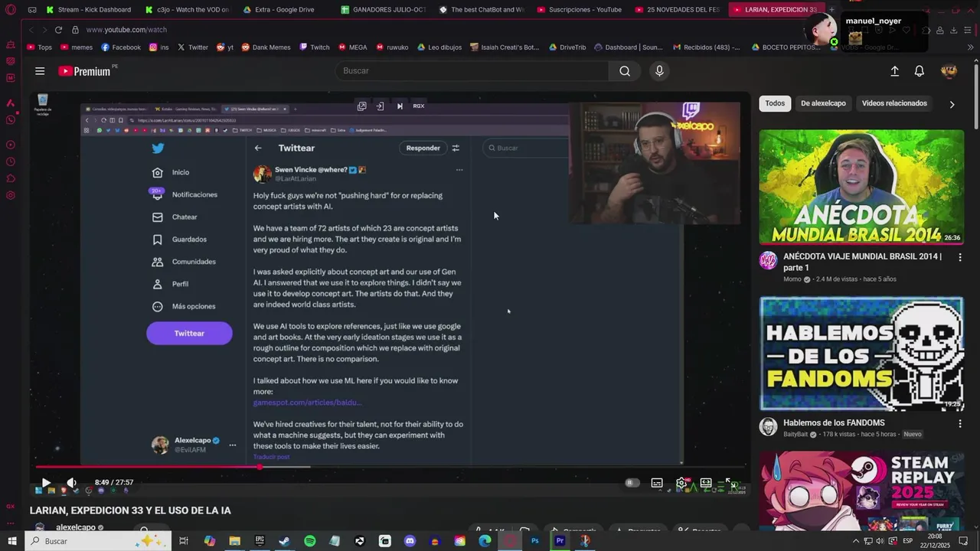Launch Spotify from the taskbar

tap(309, 541)
